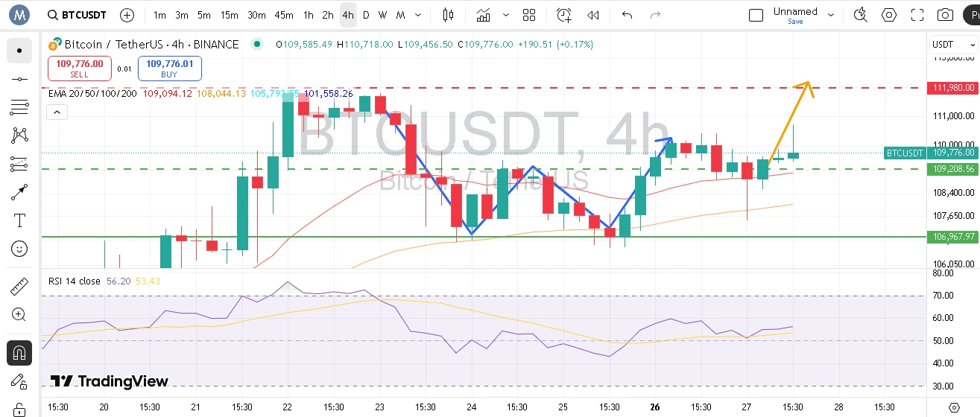
Task: Click the 106,967.97 green price label
Action: click(x=953, y=237)
